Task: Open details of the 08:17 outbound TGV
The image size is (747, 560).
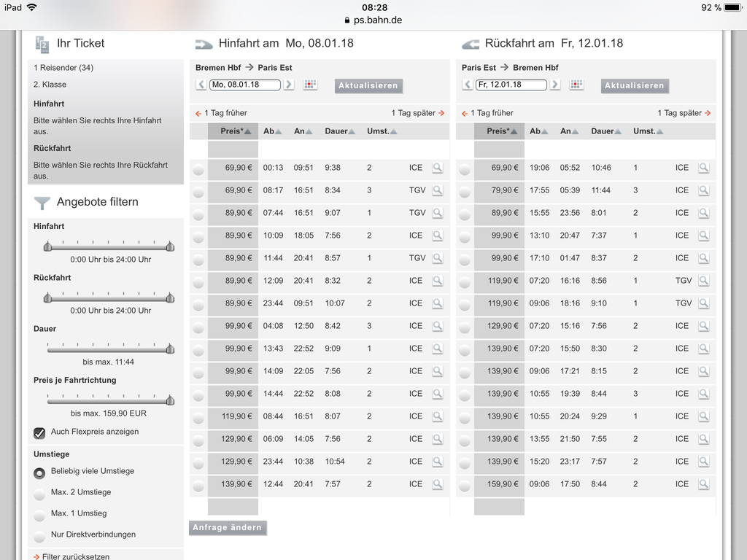Action: point(437,190)
